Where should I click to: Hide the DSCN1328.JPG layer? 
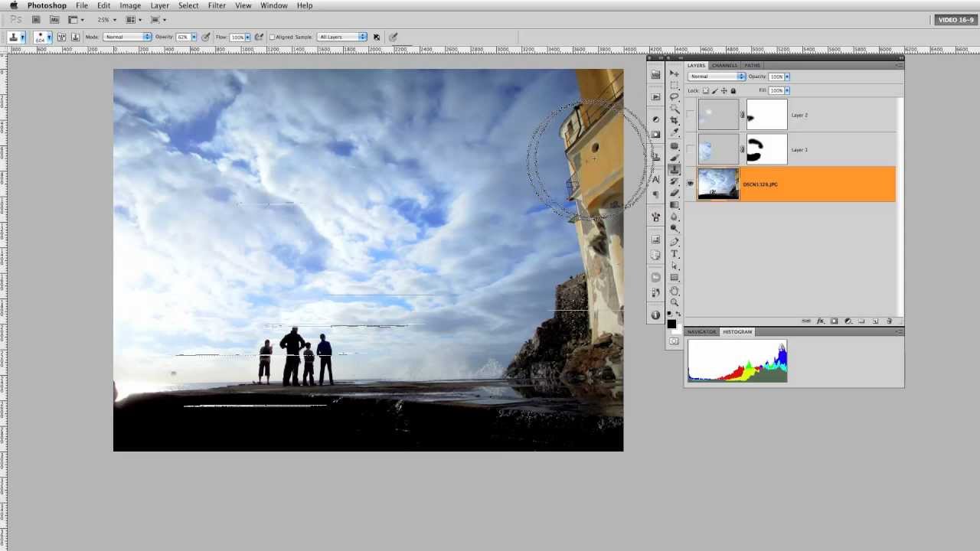click(x=691, y=184)
